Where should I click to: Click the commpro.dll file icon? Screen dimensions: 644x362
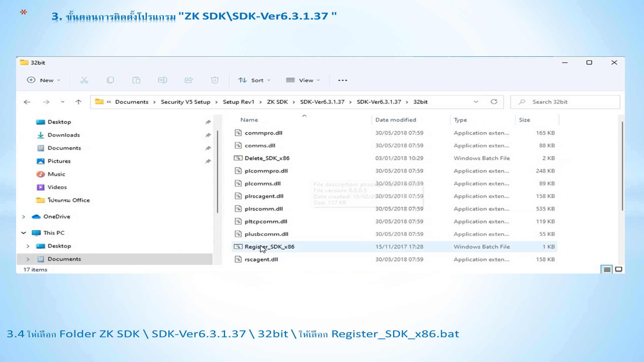[238, 133]
